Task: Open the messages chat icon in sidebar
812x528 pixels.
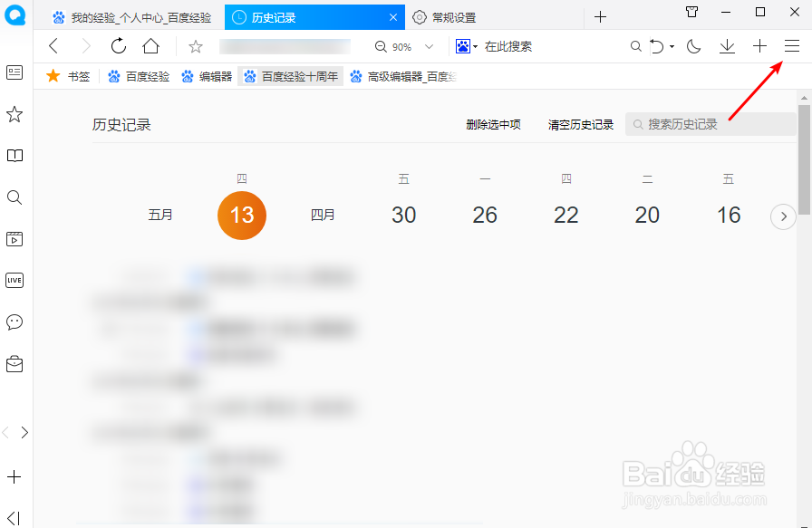Action: click(14, 322)
